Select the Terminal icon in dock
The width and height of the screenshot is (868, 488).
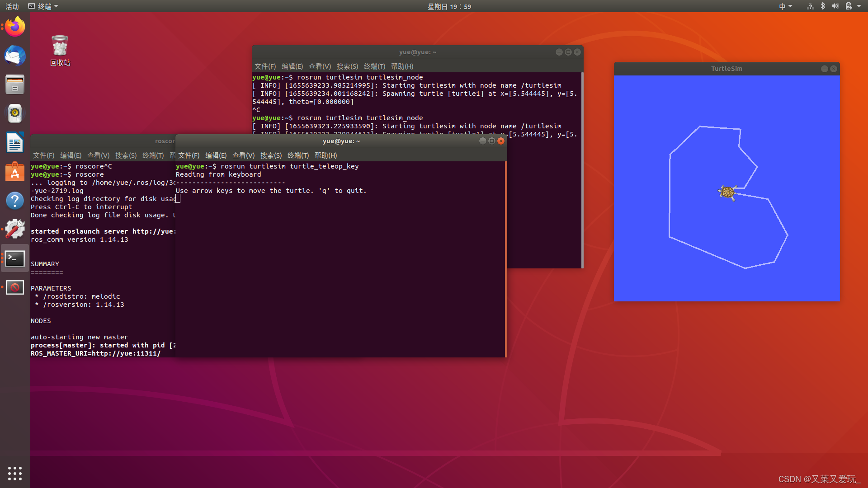click(x=15, y=258)
